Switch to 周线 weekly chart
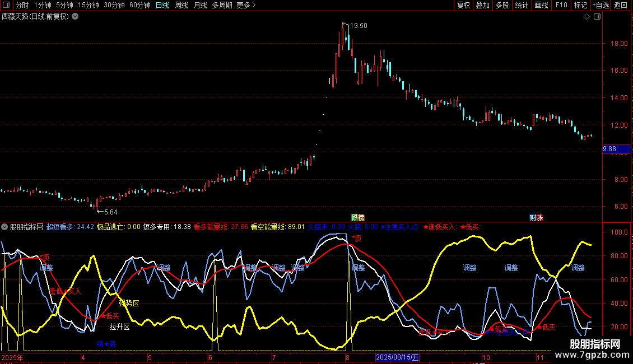The width and height of the screenshot is (633, 364). click(x=181, y=5)
